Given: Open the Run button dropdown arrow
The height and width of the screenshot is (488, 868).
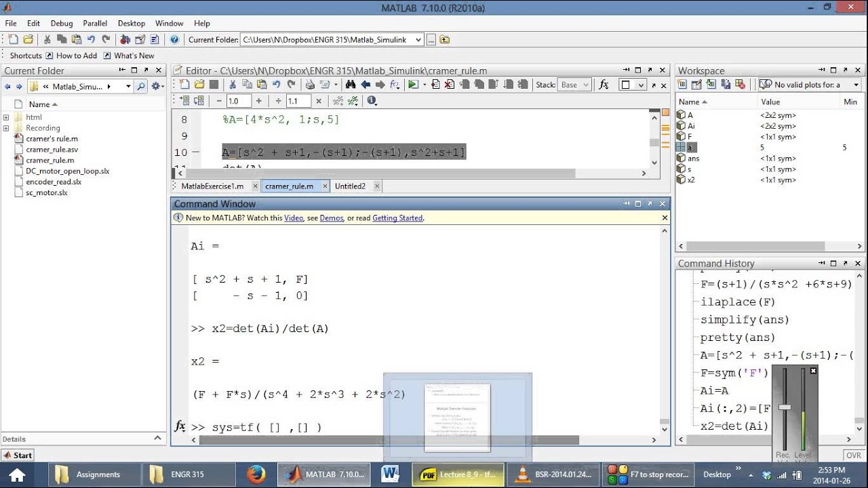Looking at the screenshot, I should (x=425, y=85).
